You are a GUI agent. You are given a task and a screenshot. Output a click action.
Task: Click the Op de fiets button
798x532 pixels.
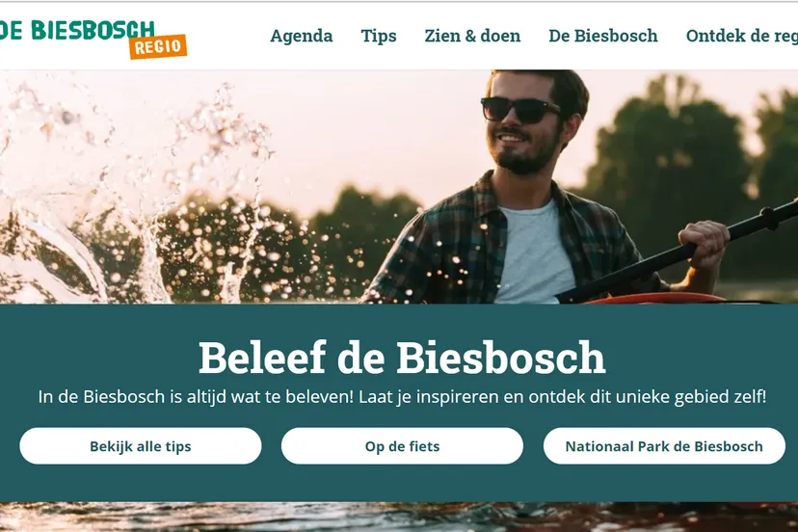(x=402, y=446)
